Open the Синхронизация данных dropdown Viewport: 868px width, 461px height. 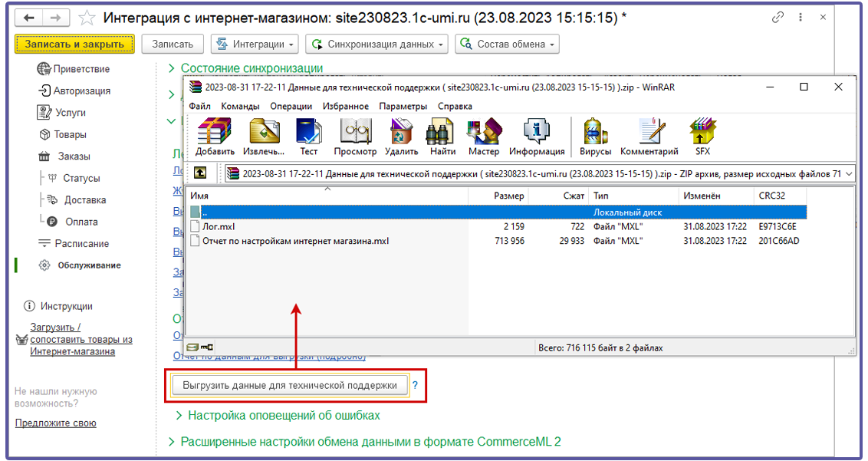point(376,44)
